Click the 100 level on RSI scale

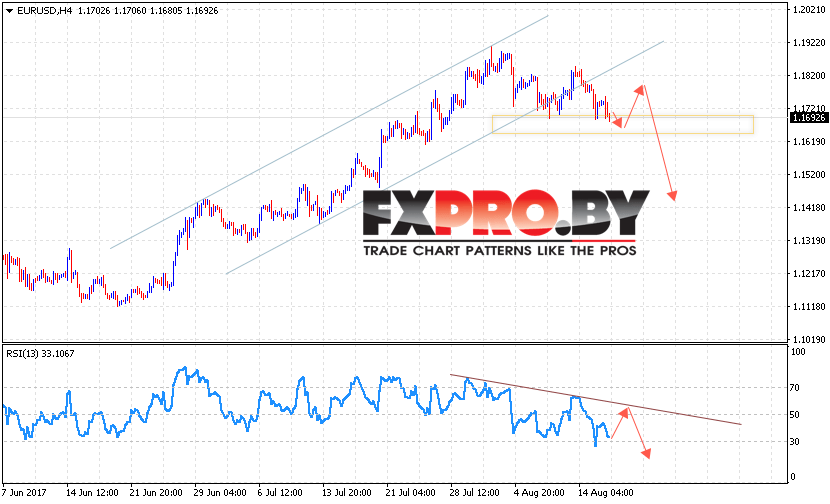[798, 352]
